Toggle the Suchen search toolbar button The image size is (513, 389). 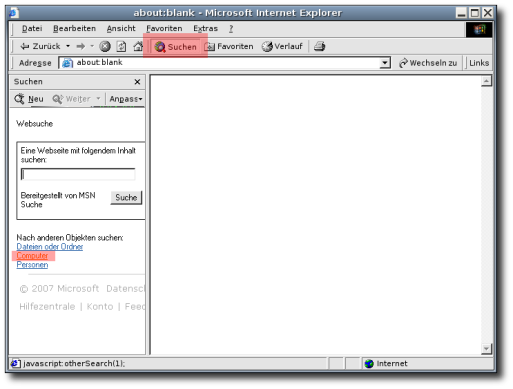tap(175, 47)
